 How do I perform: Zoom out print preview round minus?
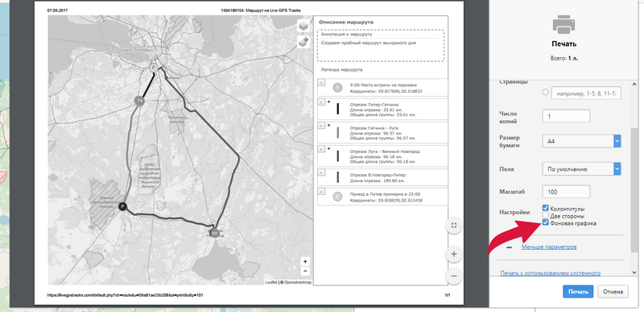[x=454, y=276]
